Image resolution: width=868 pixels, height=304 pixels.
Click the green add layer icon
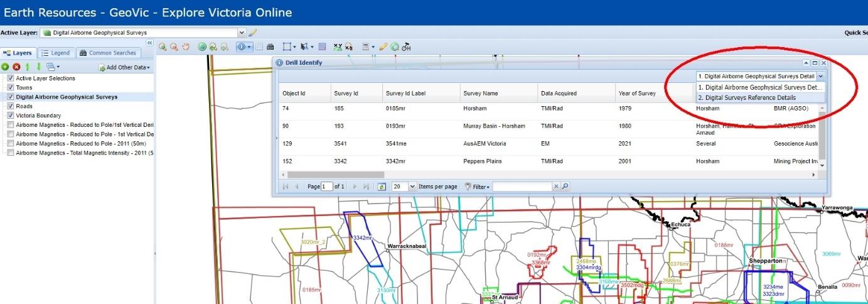pyautogui.click(x=5, y=67)
